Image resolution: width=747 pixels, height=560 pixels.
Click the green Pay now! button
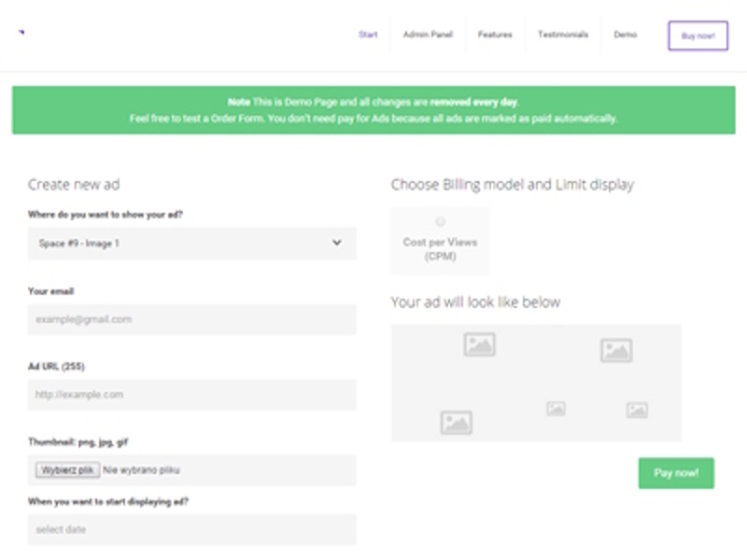676,473
